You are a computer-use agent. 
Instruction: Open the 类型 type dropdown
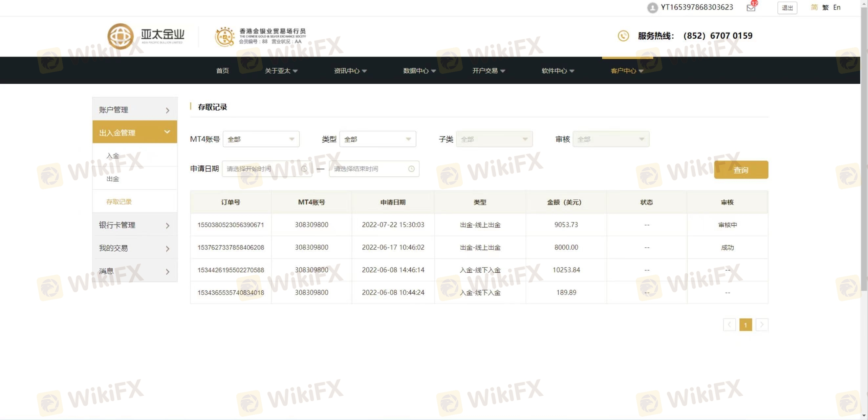pos(378,139)
